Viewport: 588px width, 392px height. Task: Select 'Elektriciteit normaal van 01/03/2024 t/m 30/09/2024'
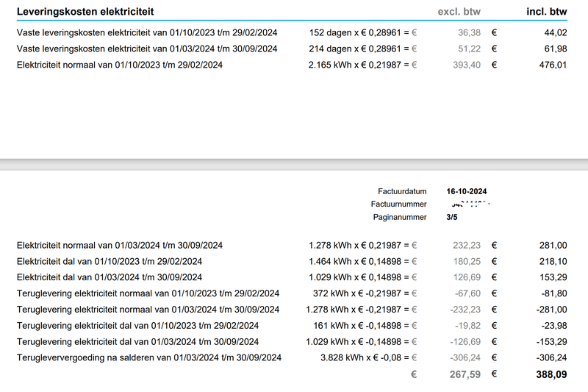[120, 246]
